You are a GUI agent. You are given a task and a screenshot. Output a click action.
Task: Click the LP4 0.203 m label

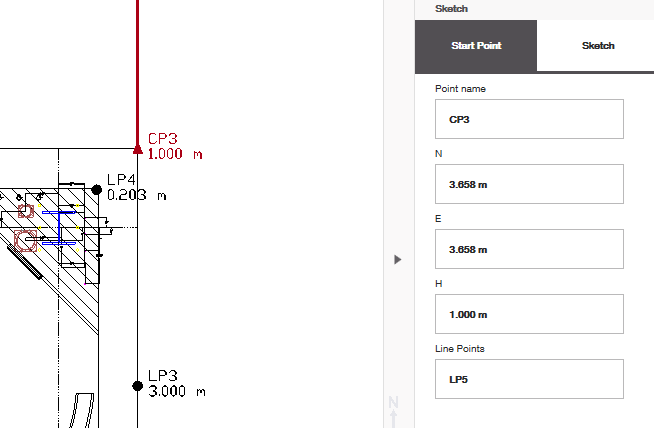135,187
